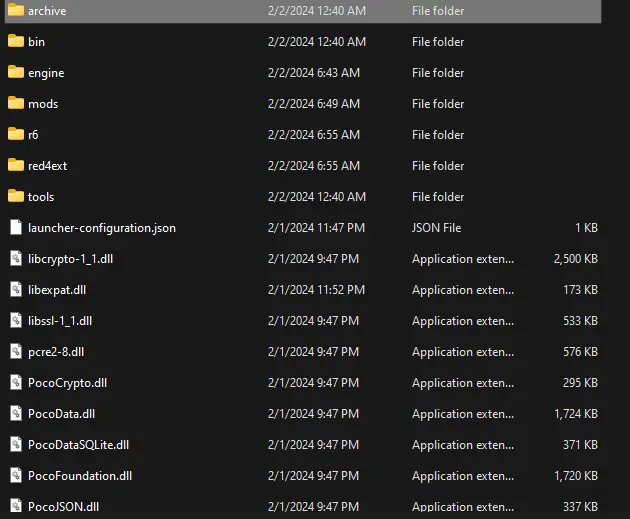
Task: Click libexpat.dll's 11:52 PM date
Action: coord(316,290)
